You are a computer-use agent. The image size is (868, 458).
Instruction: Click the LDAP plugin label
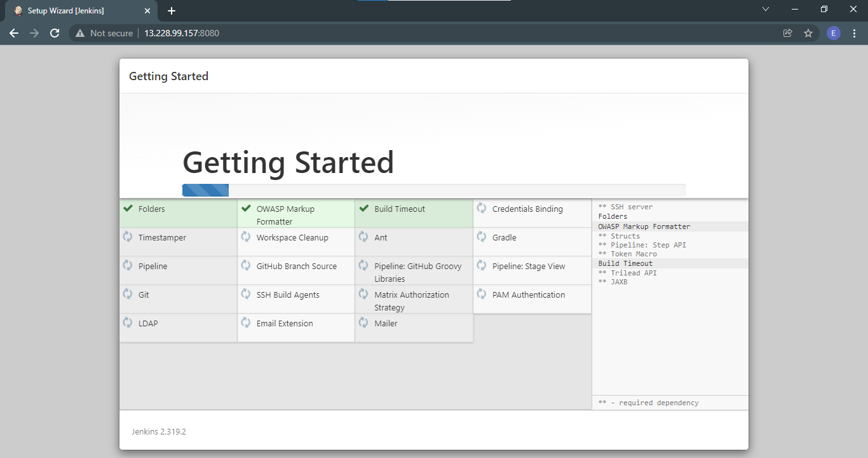pos(148,323)
